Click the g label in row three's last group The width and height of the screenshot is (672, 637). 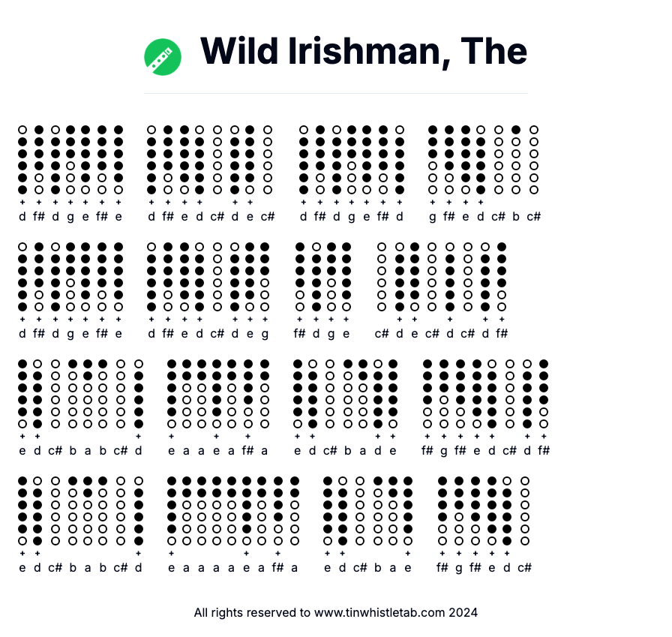445,451
